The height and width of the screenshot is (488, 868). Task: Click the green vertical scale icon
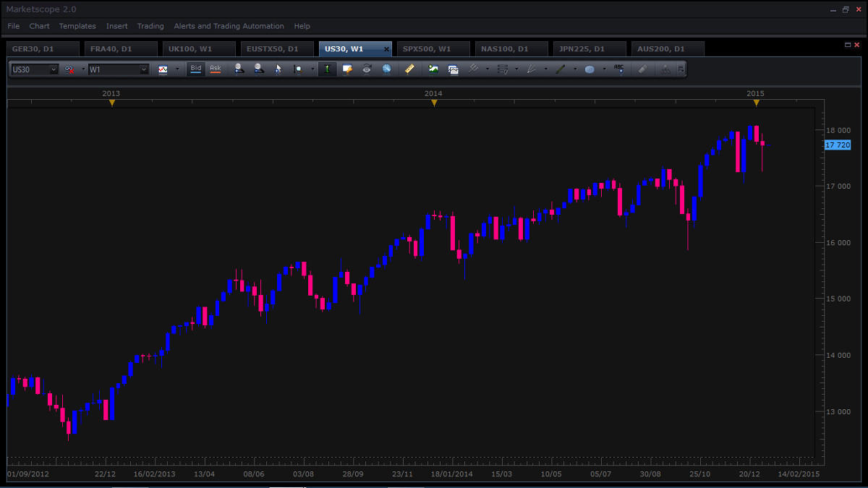tap(327, 69)
